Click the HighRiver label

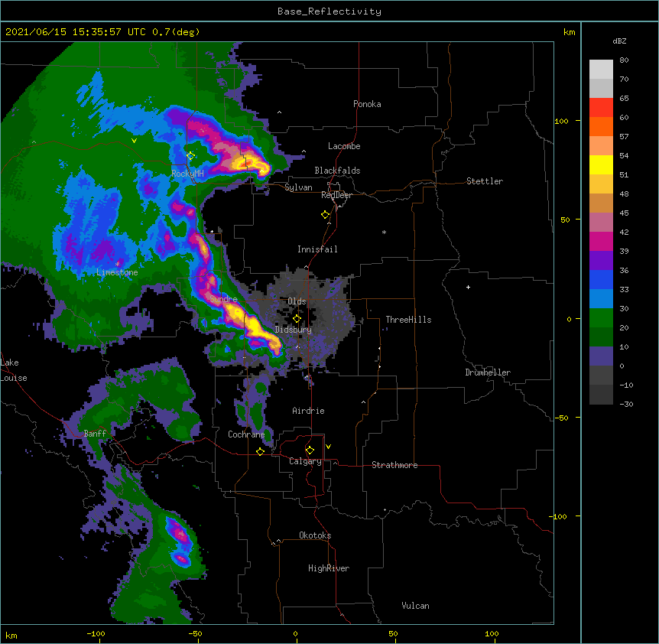[329, 568]
